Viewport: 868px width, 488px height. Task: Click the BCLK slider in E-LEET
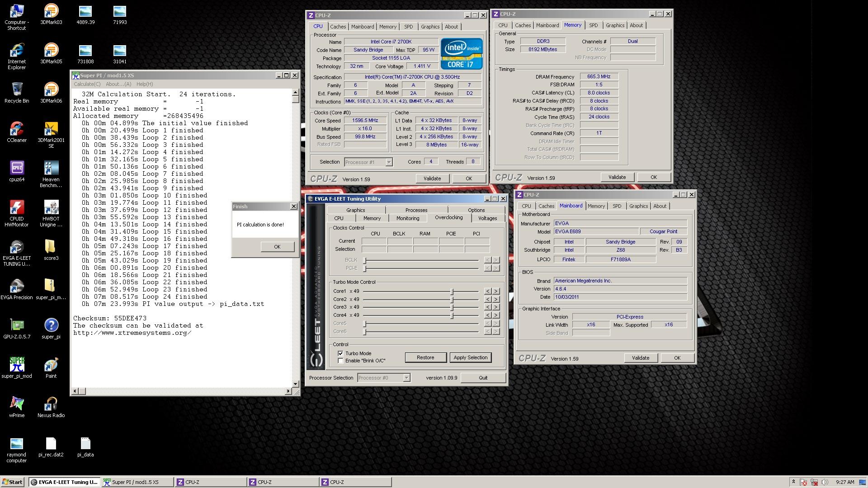click(x=365, y=260)
